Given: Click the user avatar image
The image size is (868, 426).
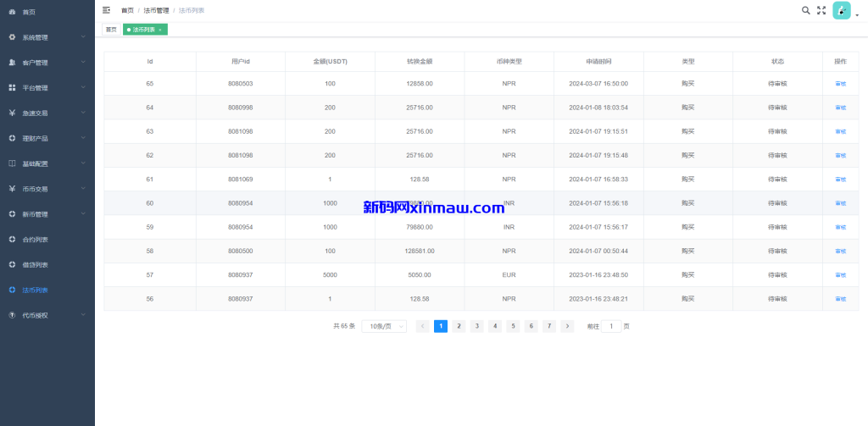Looking at the screenshot, I should (x=841, y=10).
